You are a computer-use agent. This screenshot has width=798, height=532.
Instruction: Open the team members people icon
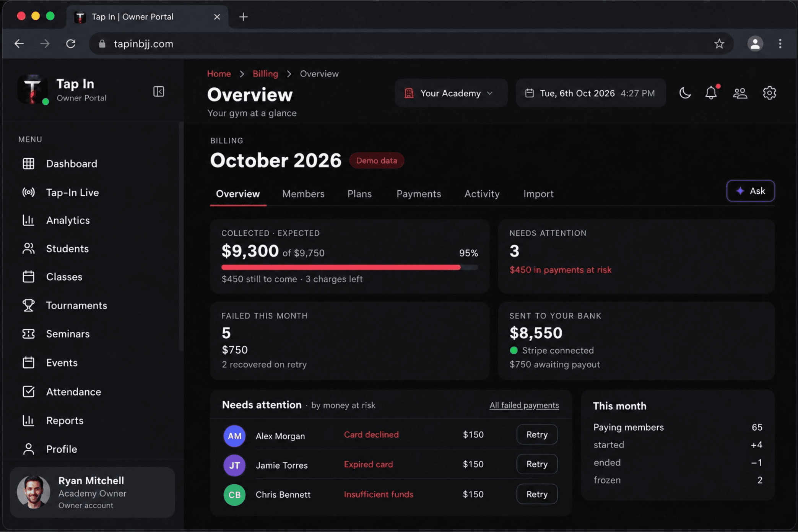pos(740,93)
